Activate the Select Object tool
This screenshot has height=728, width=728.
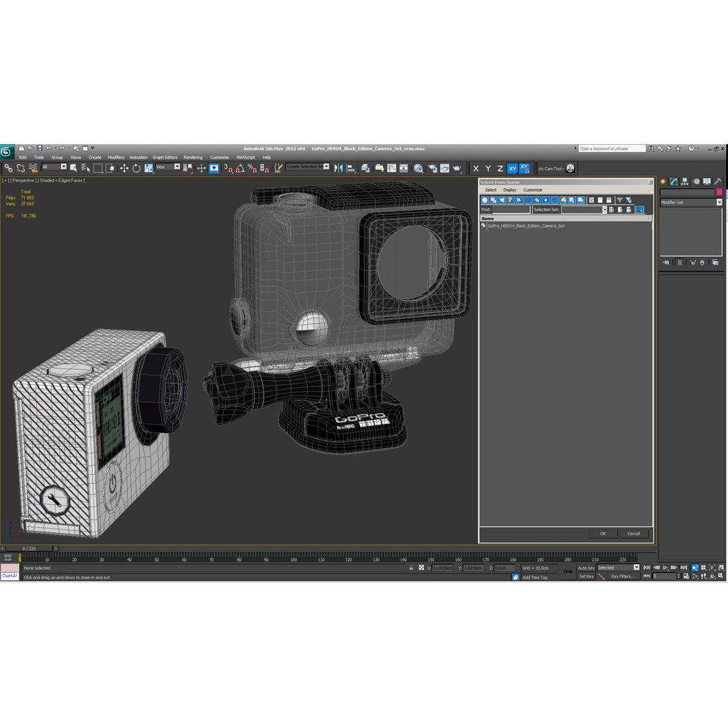coord(73,168)
